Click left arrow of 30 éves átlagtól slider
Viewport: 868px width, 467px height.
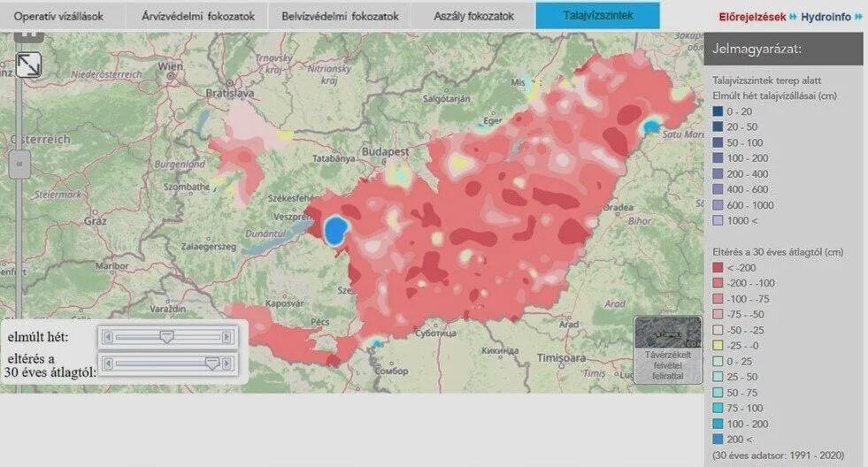pyautogui.click(x=108, y=364)
